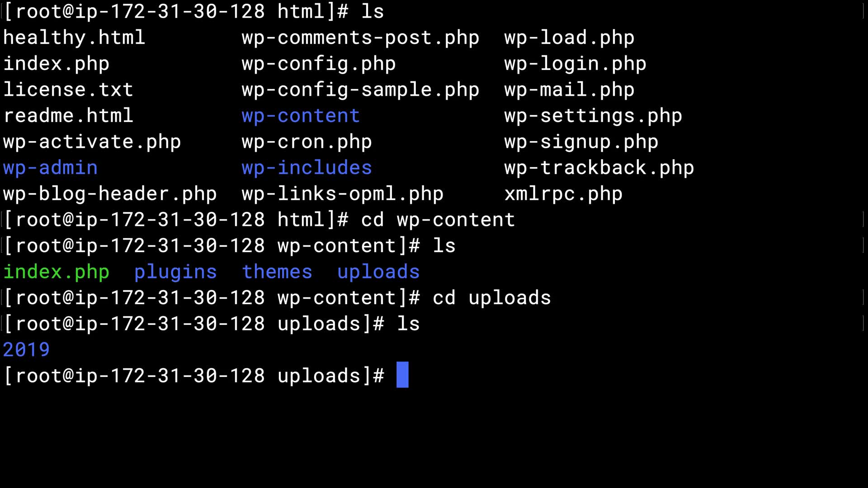The height and width of the screenshot is (488, 868).
Task: Click the wp-settings.php filename
Action: [x=593, y=116]
